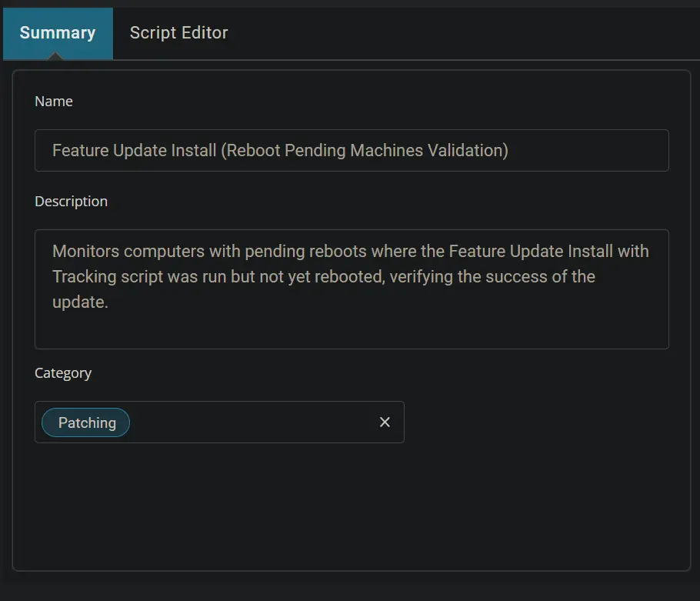Click the active-tab pointer under Summary
This screenshot has height=601, width=700.
click(55, 56)
